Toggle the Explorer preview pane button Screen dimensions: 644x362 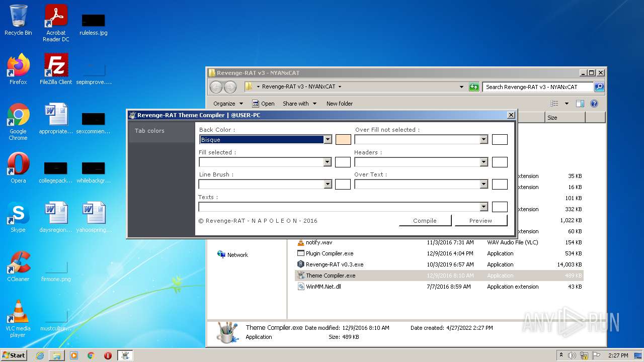pyautogui.click(x=580, y=104)
